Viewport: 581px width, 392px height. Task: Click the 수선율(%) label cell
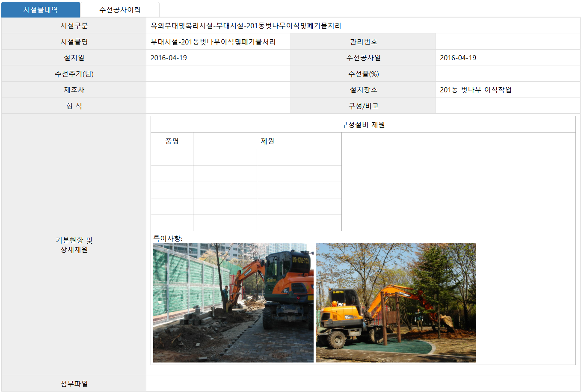363,74
